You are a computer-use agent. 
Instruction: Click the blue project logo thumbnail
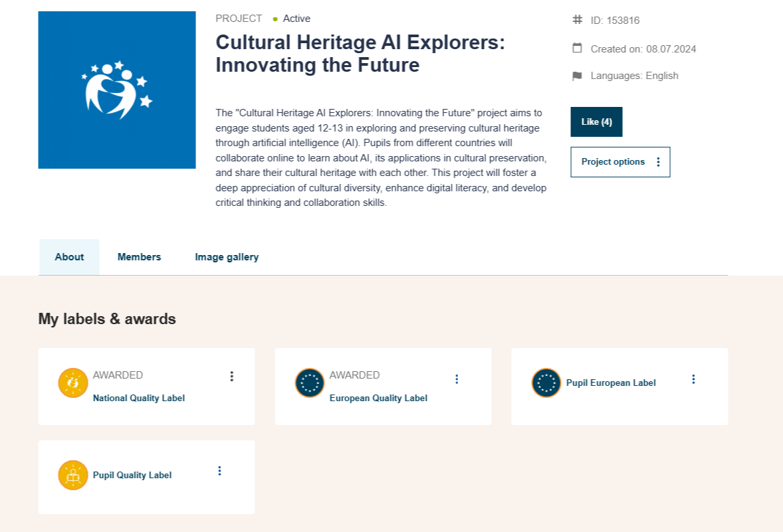117,90
